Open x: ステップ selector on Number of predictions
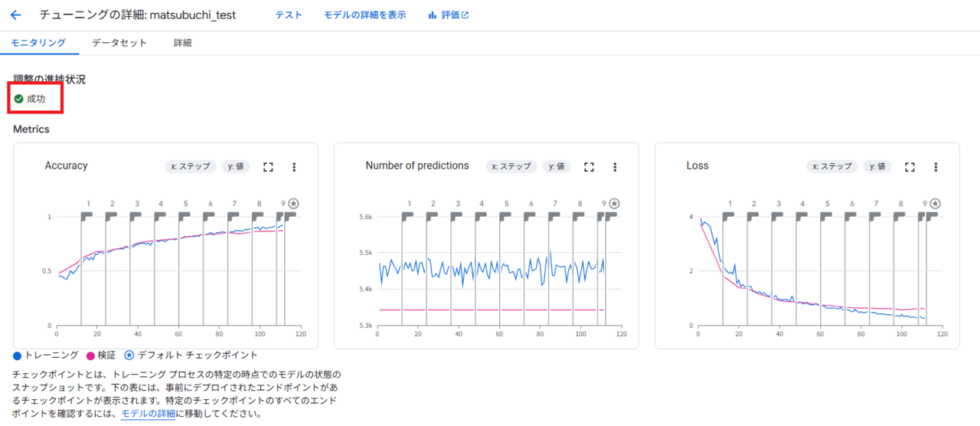 (x=511, y=166)
